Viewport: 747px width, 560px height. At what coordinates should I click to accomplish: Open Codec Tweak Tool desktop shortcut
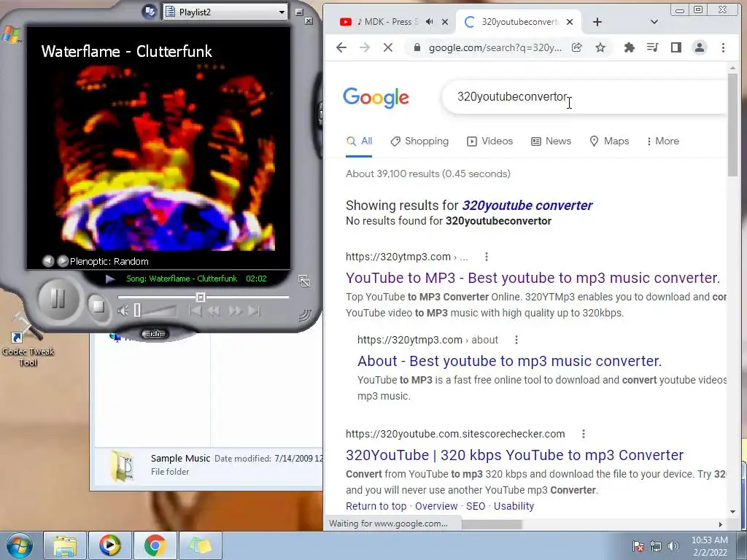[x=28, y=341]
